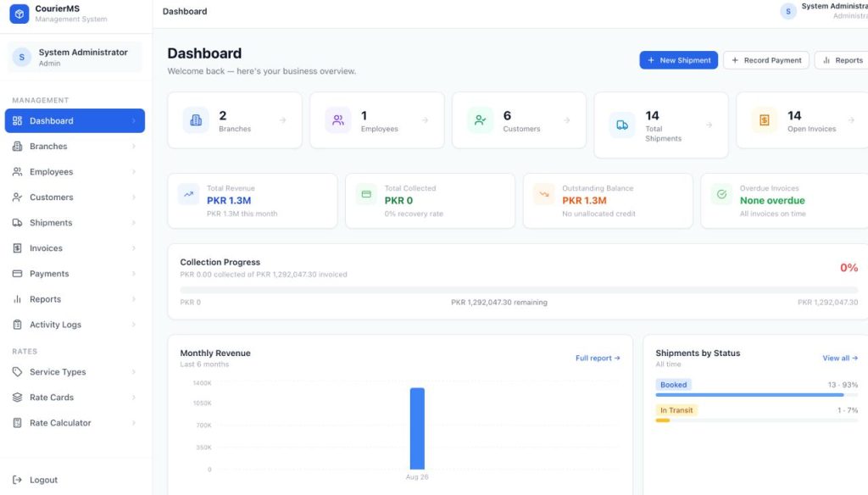Click the Logout door icon
Image resolution: width=868 pixels, height=495 pixels.
pyautogui.click(x=17, y=480)
